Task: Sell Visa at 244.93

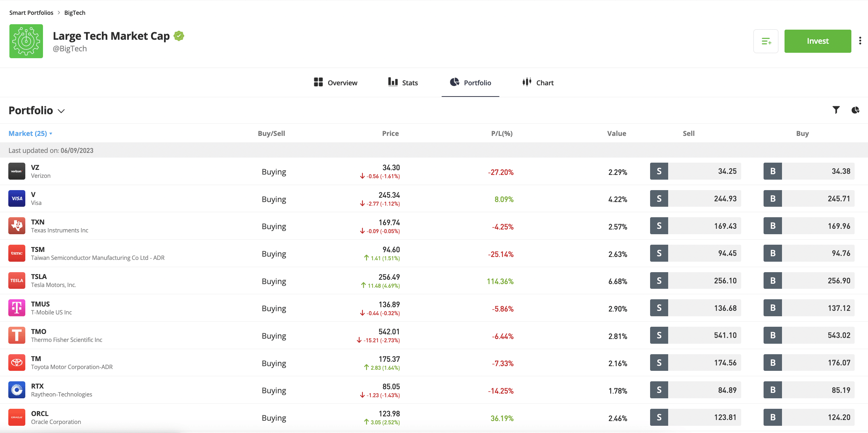Action: point(695,198)
